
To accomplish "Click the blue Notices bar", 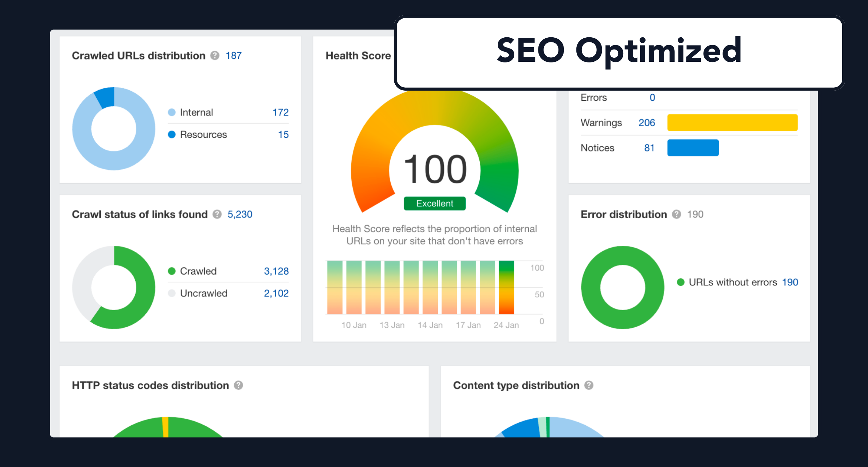I will (x=693, y=148).
